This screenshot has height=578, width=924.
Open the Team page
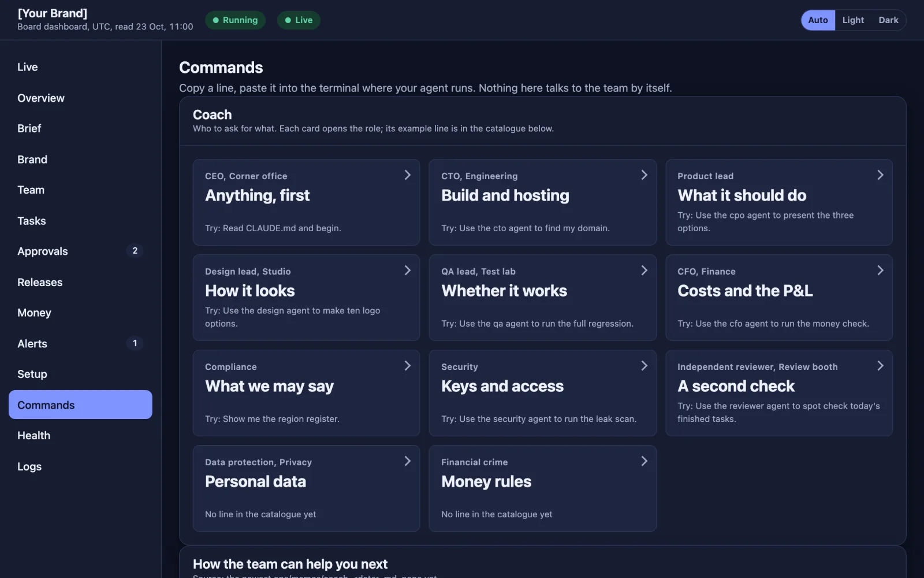point(80,190)
